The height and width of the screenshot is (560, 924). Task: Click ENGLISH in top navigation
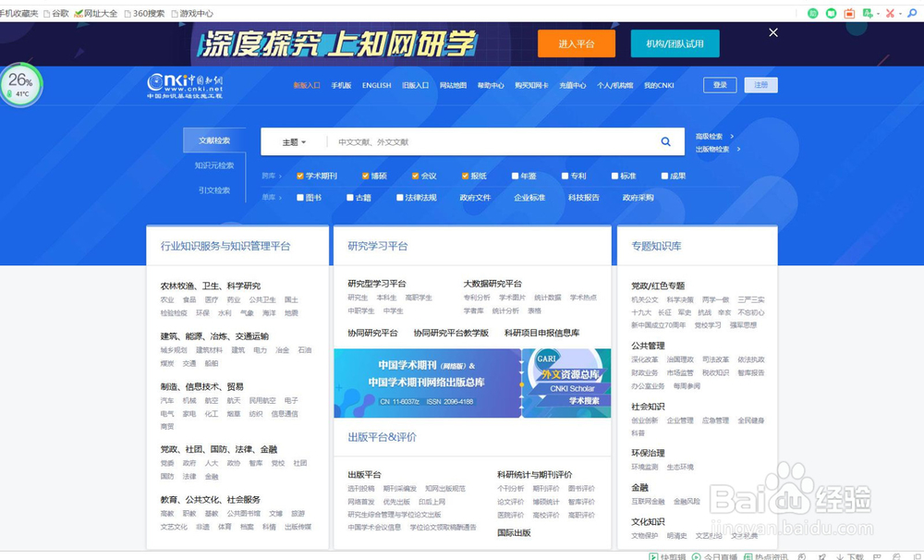point(377,85)
